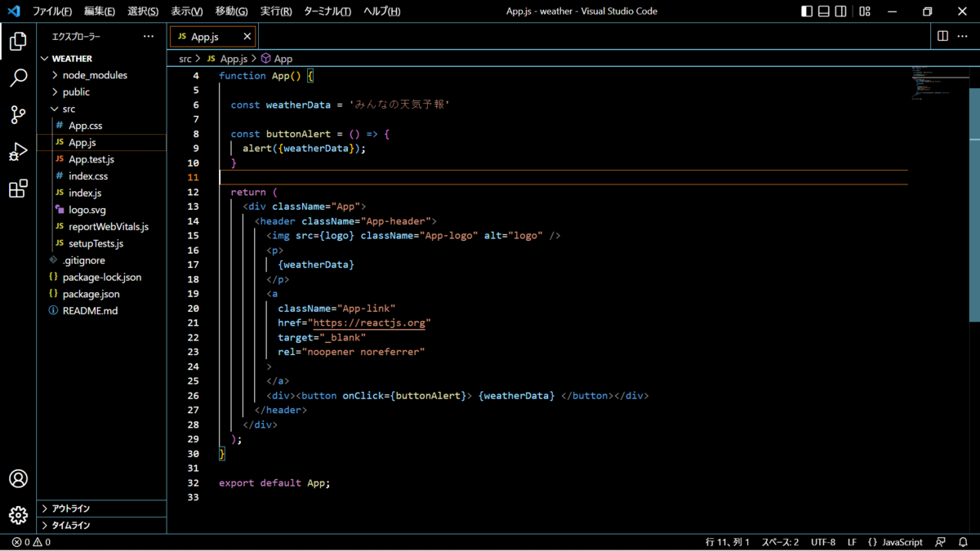
Task: Click the text 'みんなの天気予報' on line 6
Action: pos(401,104)
